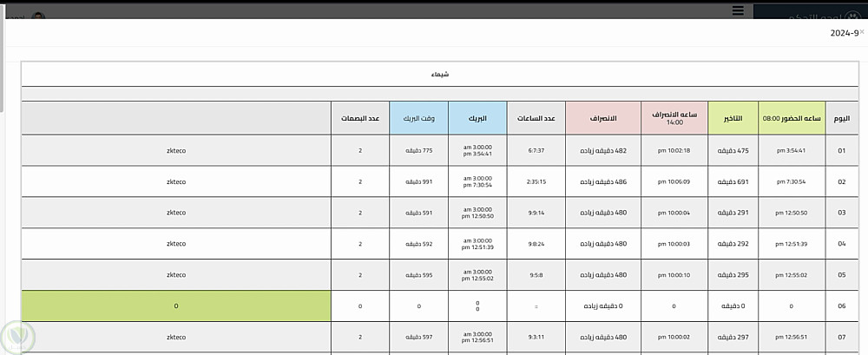The height and width of the screenshot is (355, 868).
Task: Click arrival time pm 12:55:02 for day 05
Action: point(791,274)
